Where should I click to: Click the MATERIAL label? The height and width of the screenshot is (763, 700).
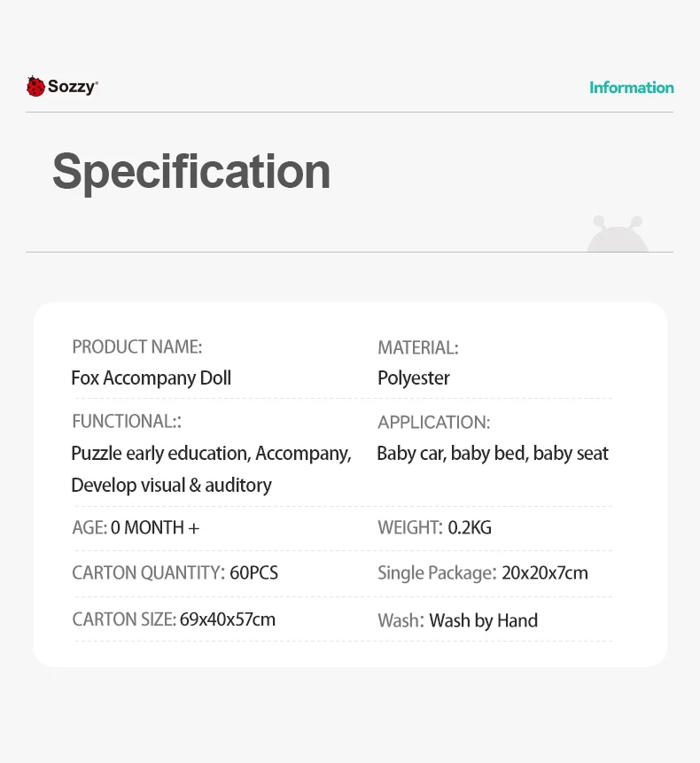(x=418, y=347)
